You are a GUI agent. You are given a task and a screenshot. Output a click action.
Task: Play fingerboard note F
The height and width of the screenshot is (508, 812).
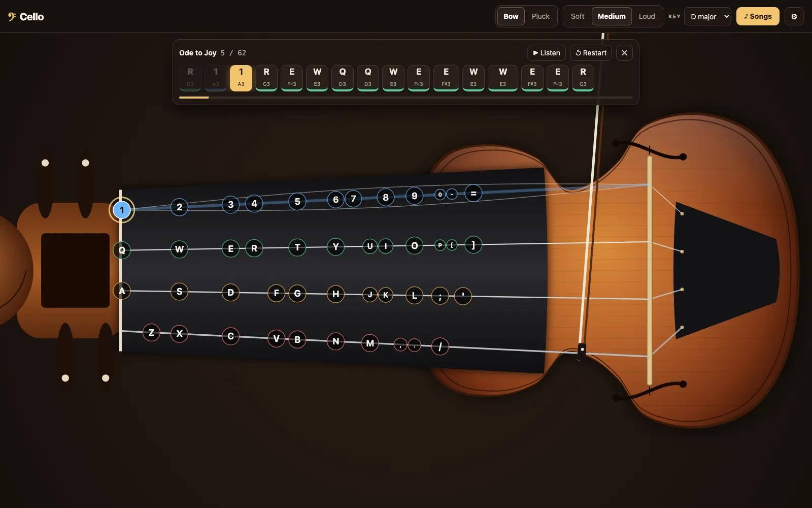(x=276, y=293)
